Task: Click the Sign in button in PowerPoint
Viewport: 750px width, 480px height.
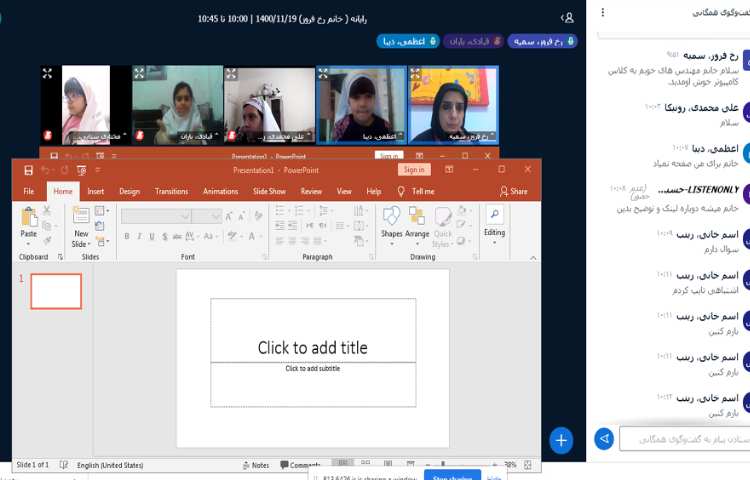Action: tap(413, 170)
